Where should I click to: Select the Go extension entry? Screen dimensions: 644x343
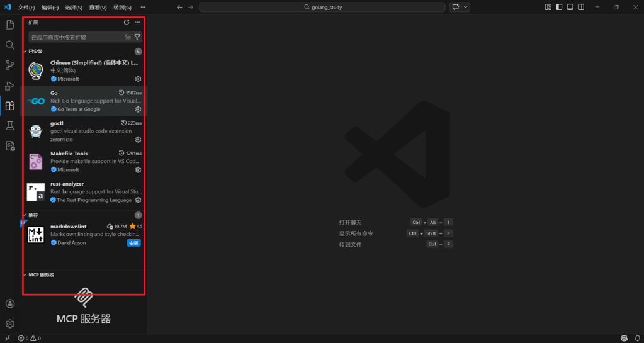tap(83, 101)
